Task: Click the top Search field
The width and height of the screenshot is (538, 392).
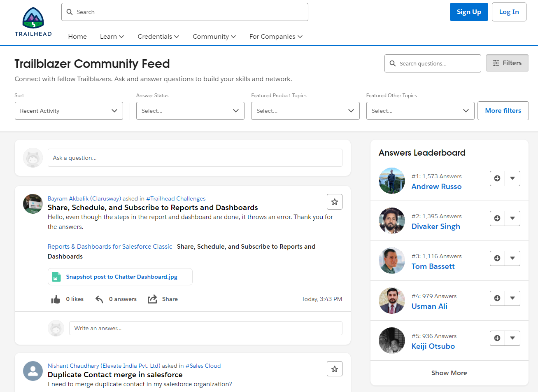Action: 185,12
